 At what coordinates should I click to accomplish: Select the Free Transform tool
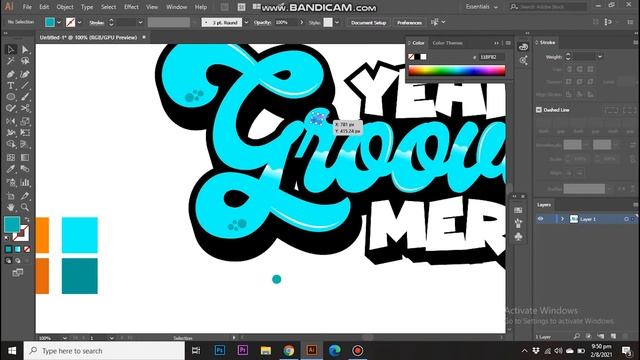25,133
